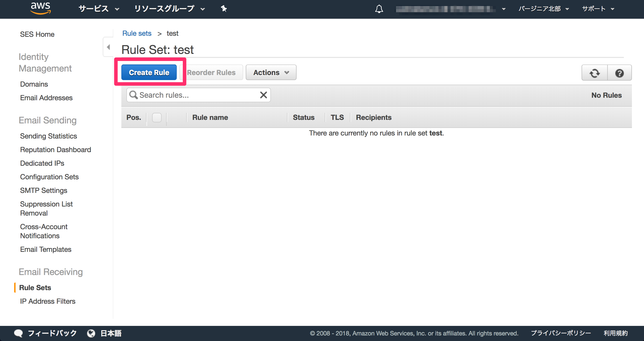This screenshot has width=644, height=341.
Task: Click the Create Rule button
Action: tap(149, 72)
